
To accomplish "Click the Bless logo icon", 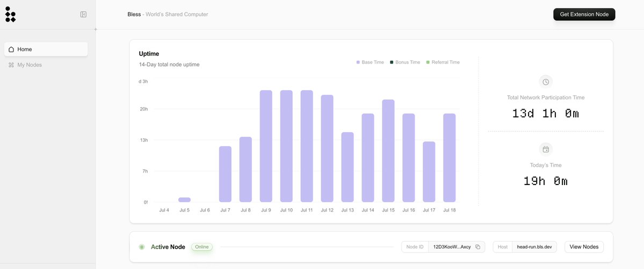I will (x=10, y=14).
